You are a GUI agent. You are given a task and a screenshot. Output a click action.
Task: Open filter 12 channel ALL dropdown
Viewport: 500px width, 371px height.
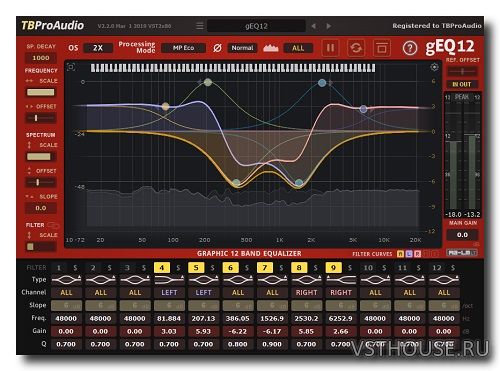(444, 292)
